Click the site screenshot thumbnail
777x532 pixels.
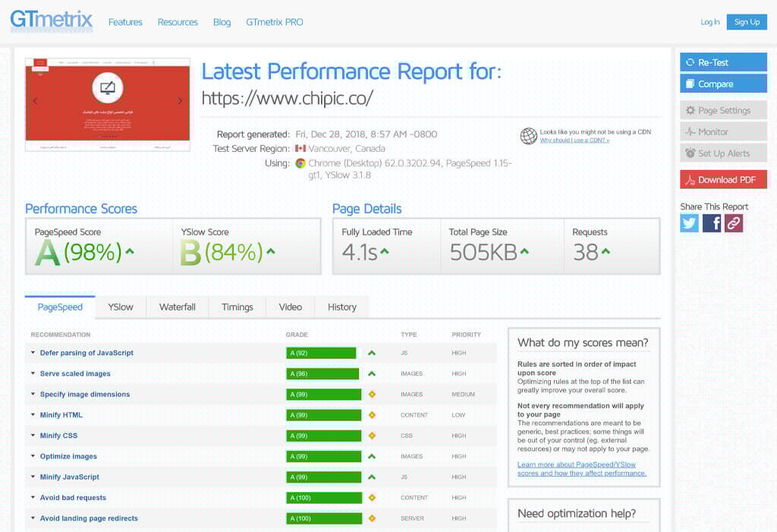(108, 105)
